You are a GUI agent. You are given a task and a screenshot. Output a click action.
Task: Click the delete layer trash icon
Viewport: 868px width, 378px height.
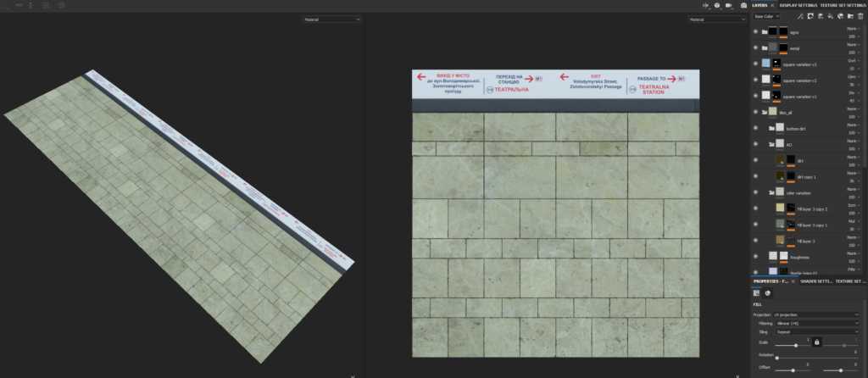(860, 16)
